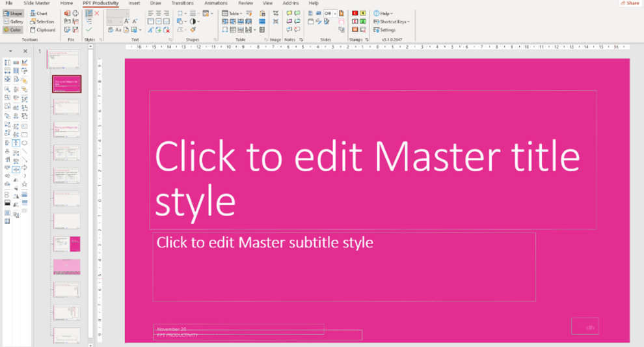
Task: Open the Table dropdown in ribbon
Action: pos(232,14)
